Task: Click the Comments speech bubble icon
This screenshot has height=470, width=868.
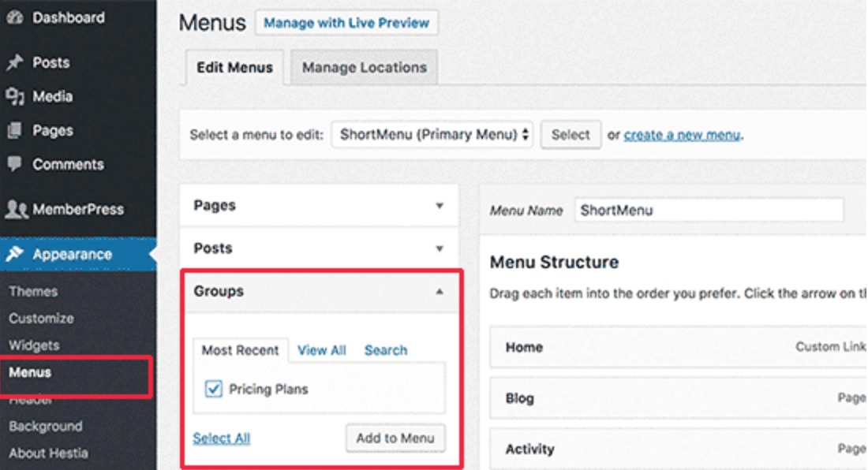Action: click(15, 165)
